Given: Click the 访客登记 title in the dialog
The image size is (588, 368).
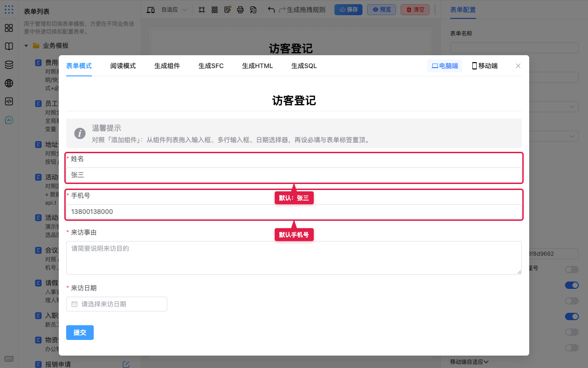Looking at the screenshot, I should (x=294, y=100).
